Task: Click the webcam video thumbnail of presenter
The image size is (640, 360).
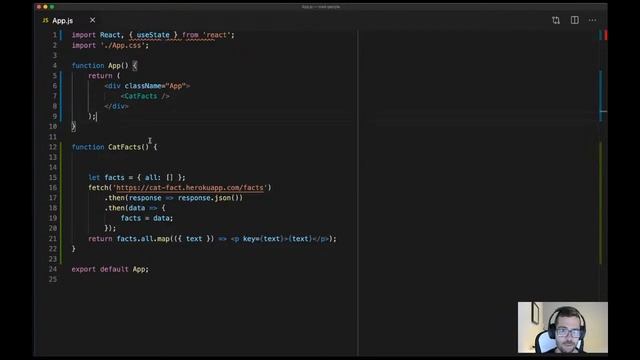Action: click(x=562, y=327)
